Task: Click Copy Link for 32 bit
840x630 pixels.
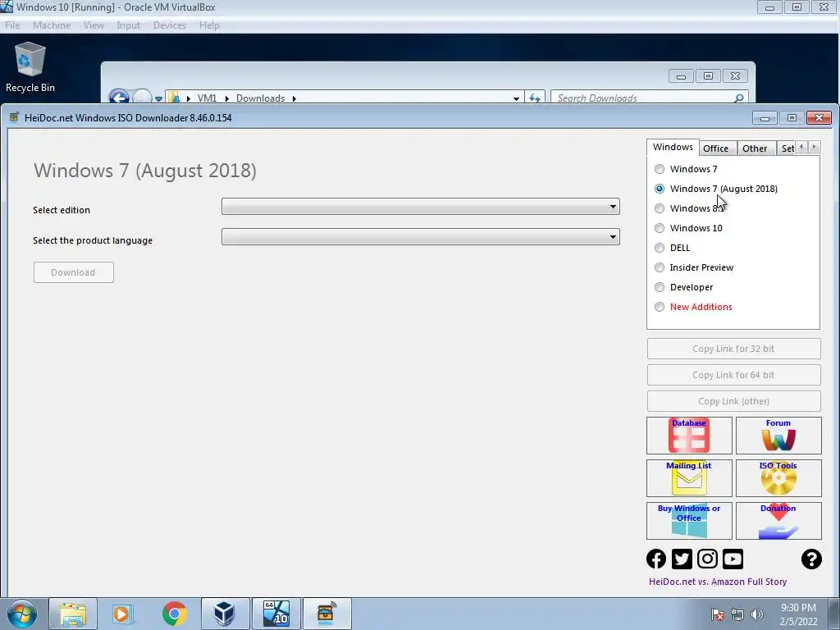Action: click(x=733, y=349)
